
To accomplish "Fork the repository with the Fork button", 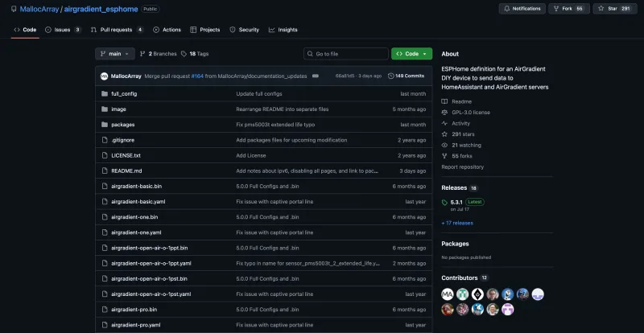I will coord(569,9).
